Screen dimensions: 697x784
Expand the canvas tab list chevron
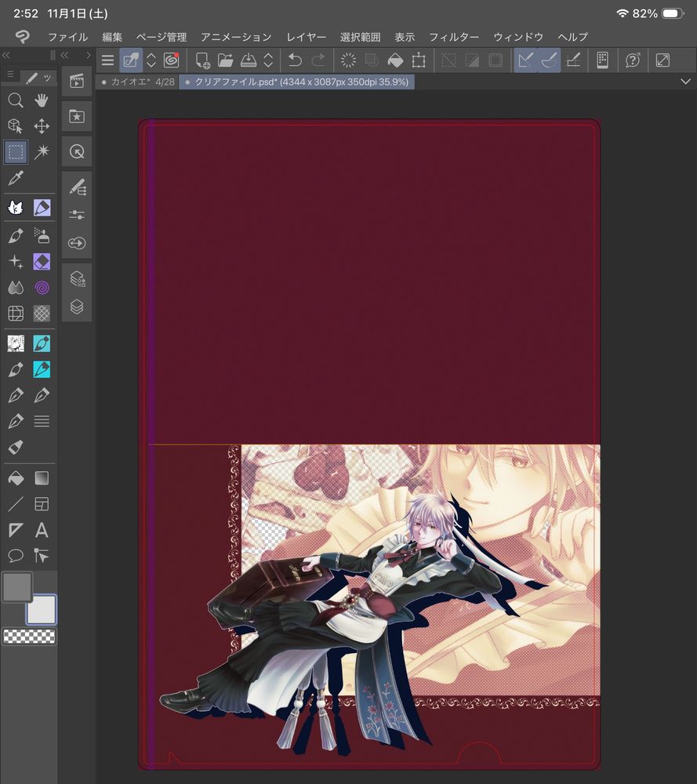(x=685, y=82)
